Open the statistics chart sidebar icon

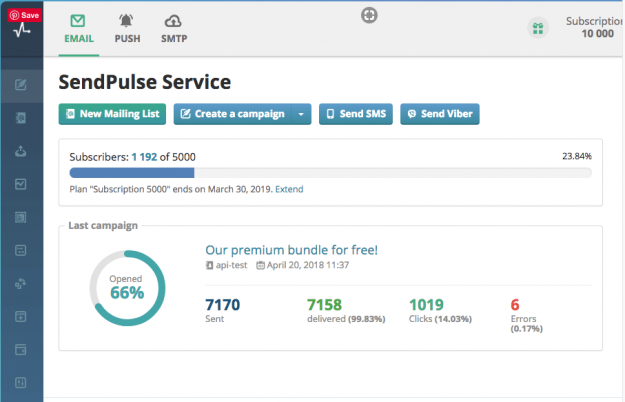point(22,184)
